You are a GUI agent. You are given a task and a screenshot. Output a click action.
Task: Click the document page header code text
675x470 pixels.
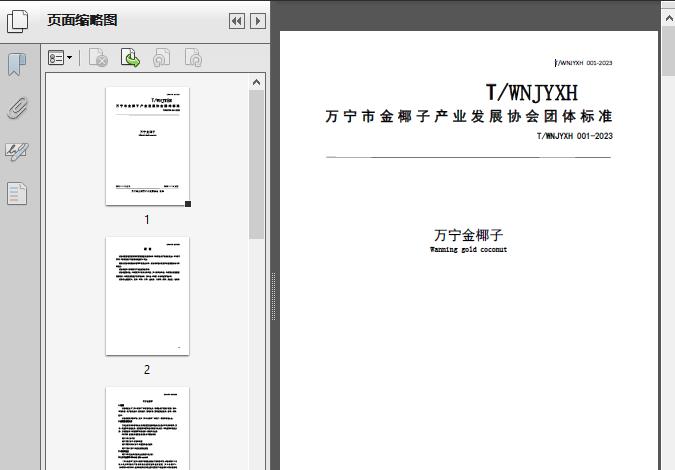point(583,63)
